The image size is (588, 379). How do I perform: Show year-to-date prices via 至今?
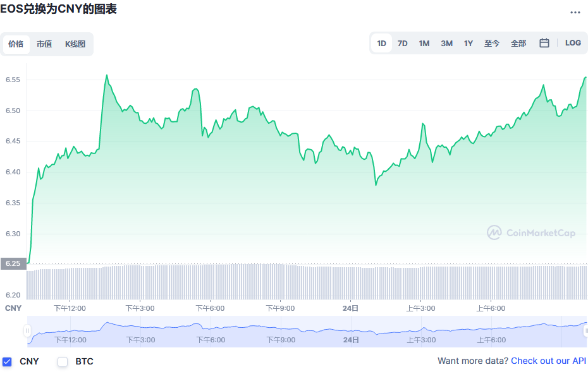pyautogui.click(x=492, y=42)
